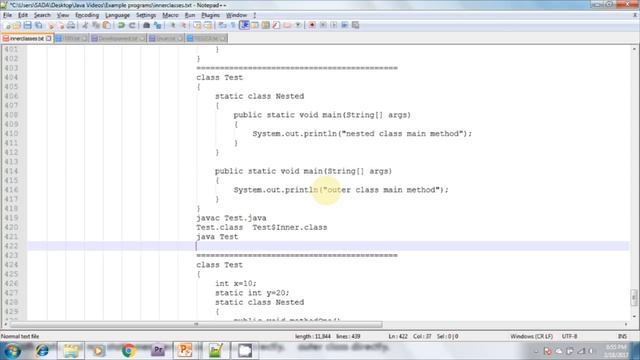Click Windows (CR LF) in status bar
This screenshot has width=640, height=360.
point(531,336)
